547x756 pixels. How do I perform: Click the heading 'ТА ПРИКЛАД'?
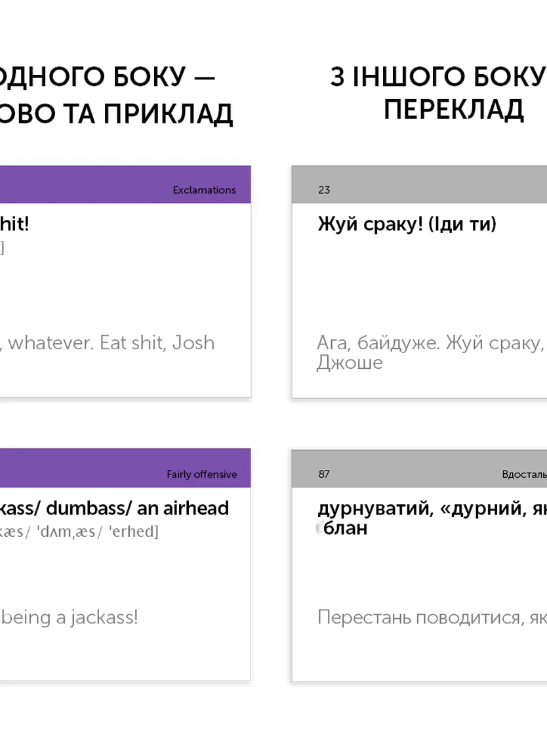(148, 114)
